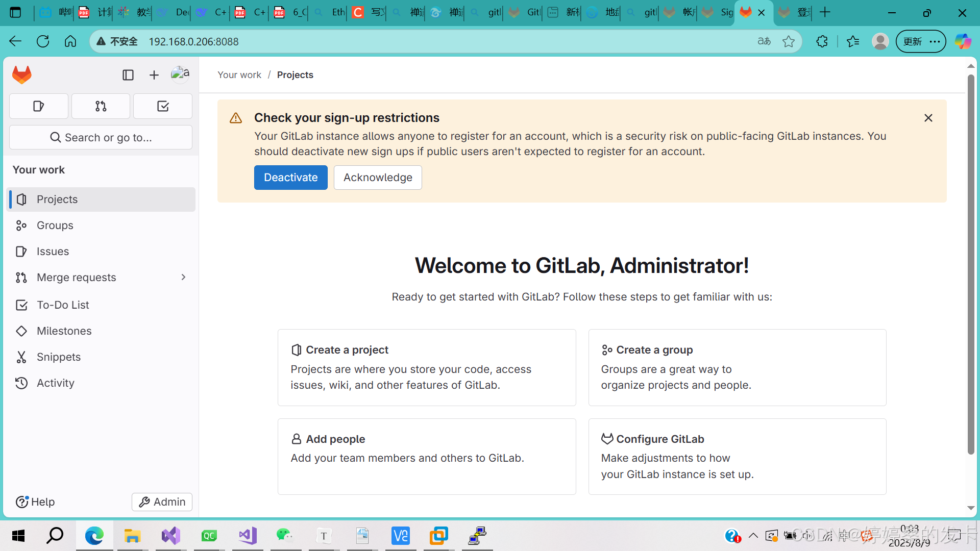Close the active GitLab tab
Screen dimensions: 980x551
click(x=762, y=13)
